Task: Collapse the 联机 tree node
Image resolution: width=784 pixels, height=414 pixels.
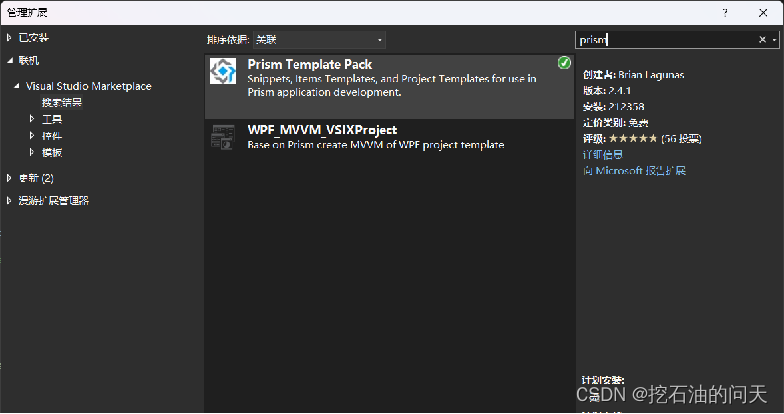Action: (x=10, y=60)
